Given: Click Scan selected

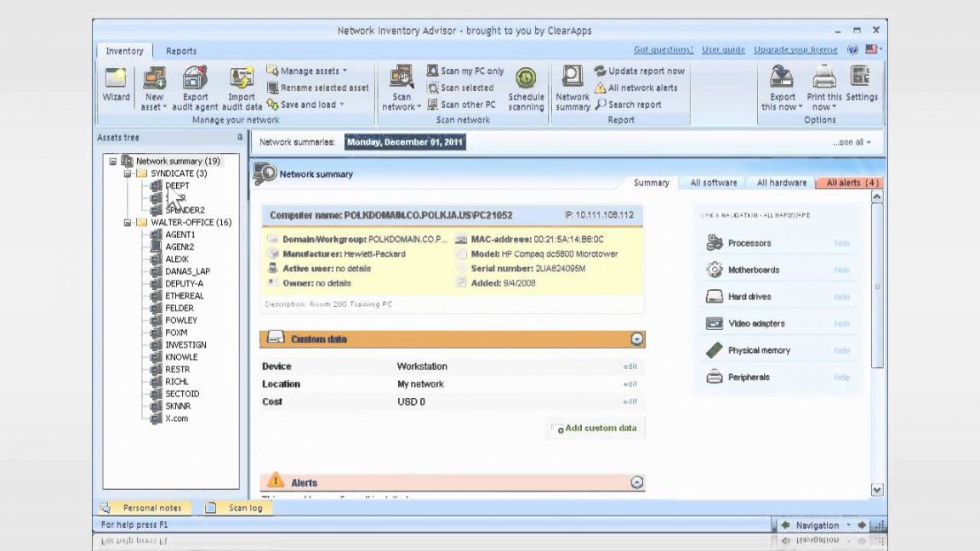Looking at the screenshot, I should point(460,88).
